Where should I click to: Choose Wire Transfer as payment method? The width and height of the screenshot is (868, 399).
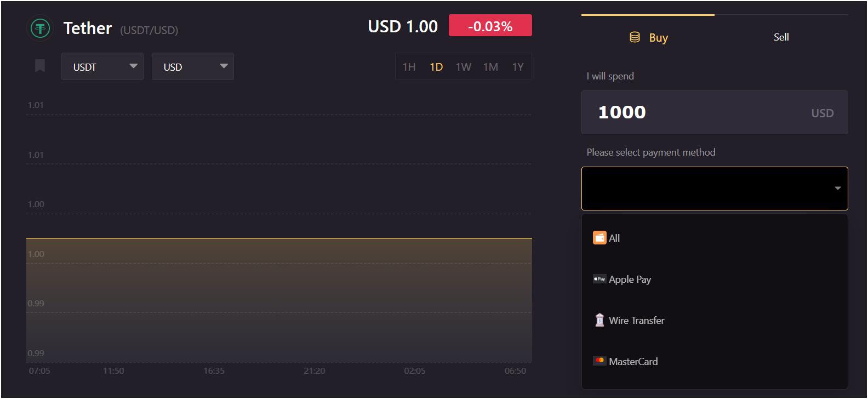pyautogui.click(x=636, y=320)
